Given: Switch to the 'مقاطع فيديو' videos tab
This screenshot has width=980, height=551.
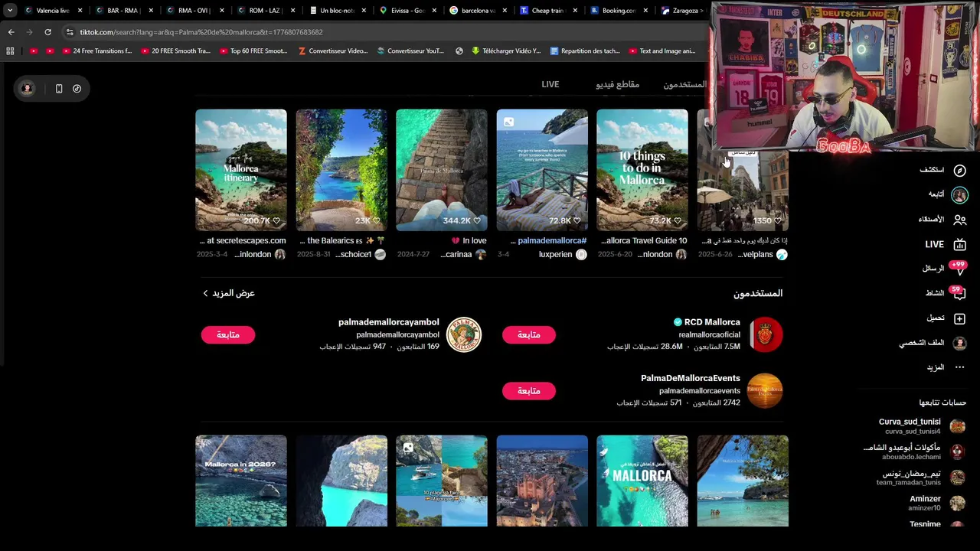Looking at the screenshot, I should [x=618, y=84].
